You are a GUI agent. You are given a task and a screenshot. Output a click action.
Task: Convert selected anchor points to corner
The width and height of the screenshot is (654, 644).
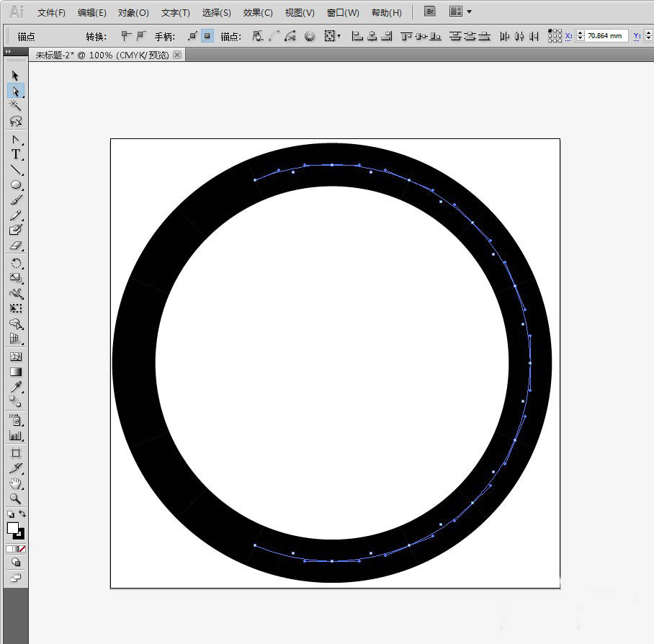coord(125,36)
